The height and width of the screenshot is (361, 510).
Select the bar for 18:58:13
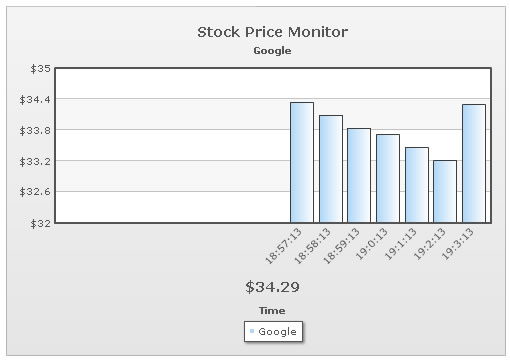[x=331, y=169]
